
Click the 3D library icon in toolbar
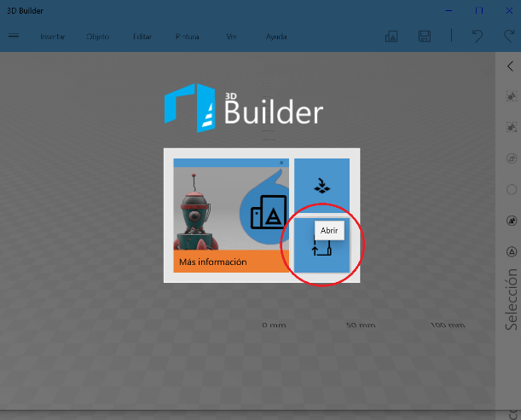391,36
